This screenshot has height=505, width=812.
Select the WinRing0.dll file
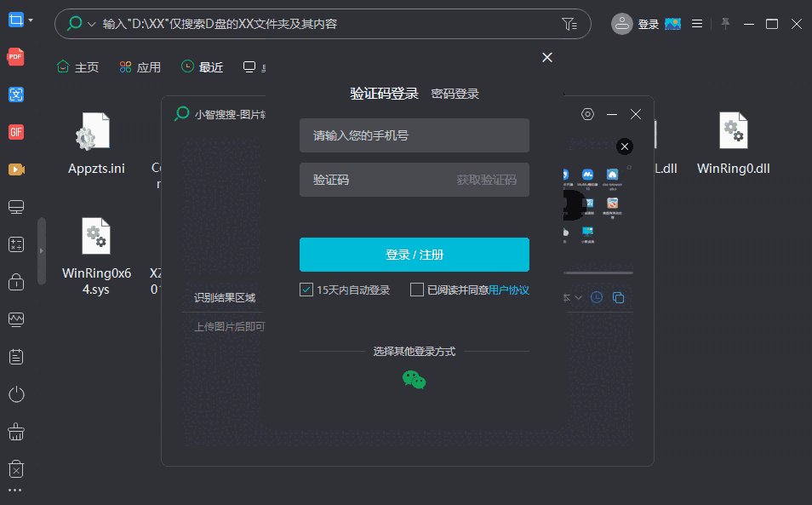coord(734,144)
